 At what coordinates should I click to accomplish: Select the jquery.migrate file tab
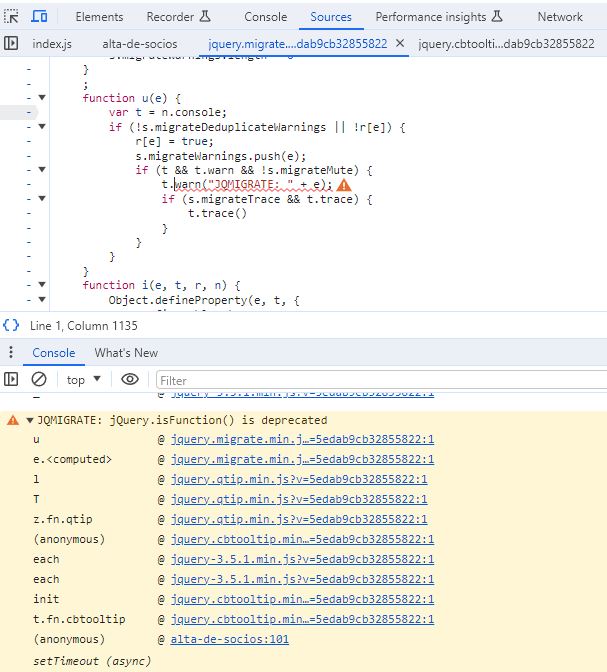coord(297,44)
